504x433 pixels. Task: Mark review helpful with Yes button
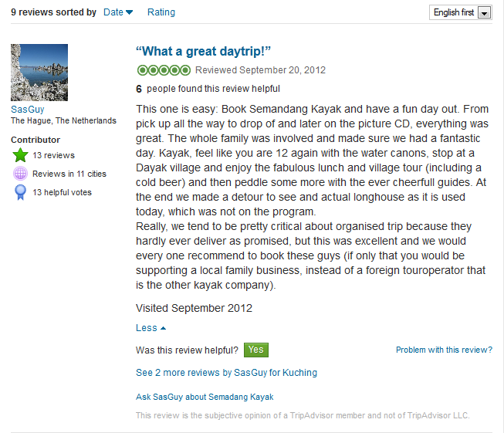click(x=255, y=350)
